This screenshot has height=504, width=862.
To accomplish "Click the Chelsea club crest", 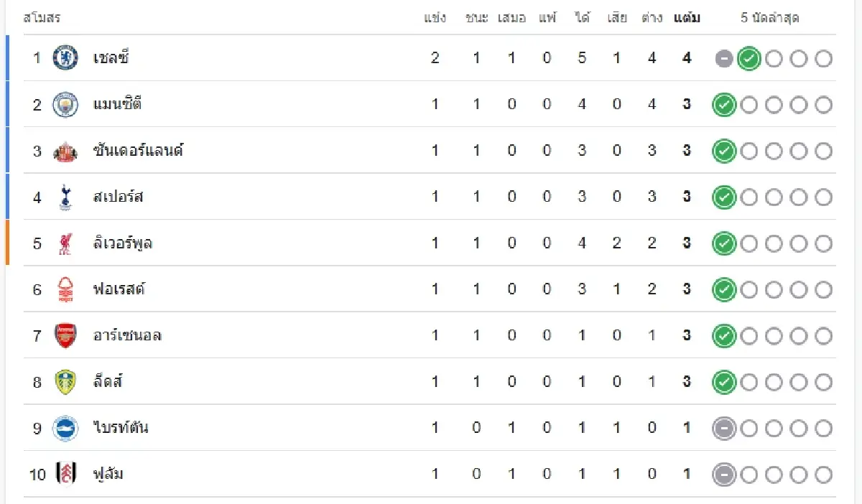I will 65,58.
